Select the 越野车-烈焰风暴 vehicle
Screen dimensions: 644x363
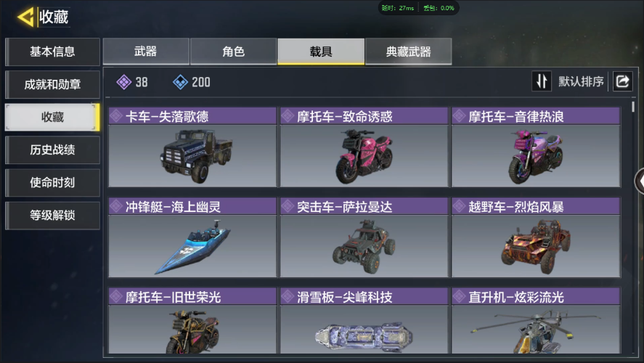536,237
